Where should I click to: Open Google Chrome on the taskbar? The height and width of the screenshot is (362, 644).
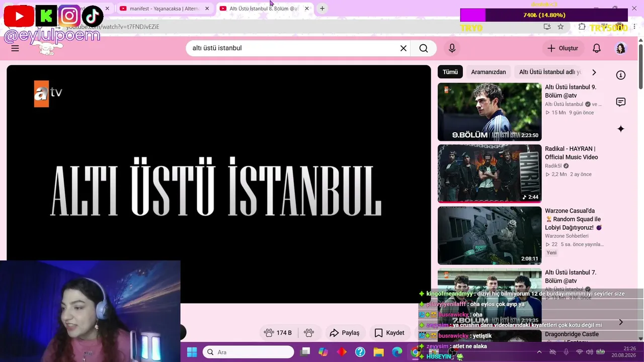tap(415, 352)
